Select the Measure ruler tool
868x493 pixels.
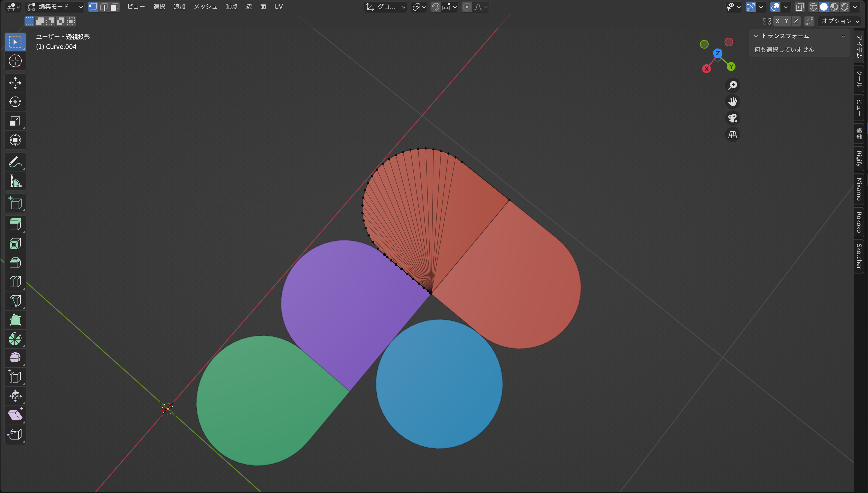[15, 181]
